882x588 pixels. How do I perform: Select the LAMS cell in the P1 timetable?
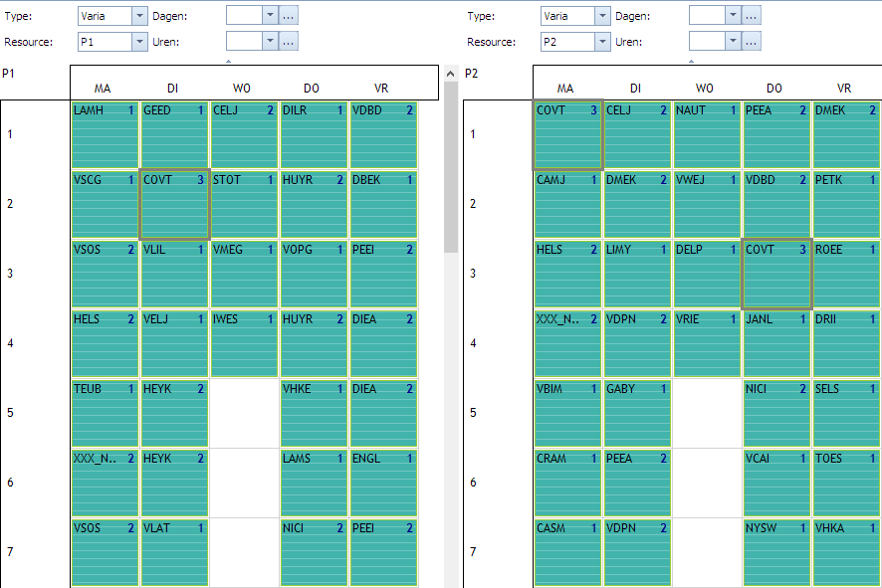[314, 484]
